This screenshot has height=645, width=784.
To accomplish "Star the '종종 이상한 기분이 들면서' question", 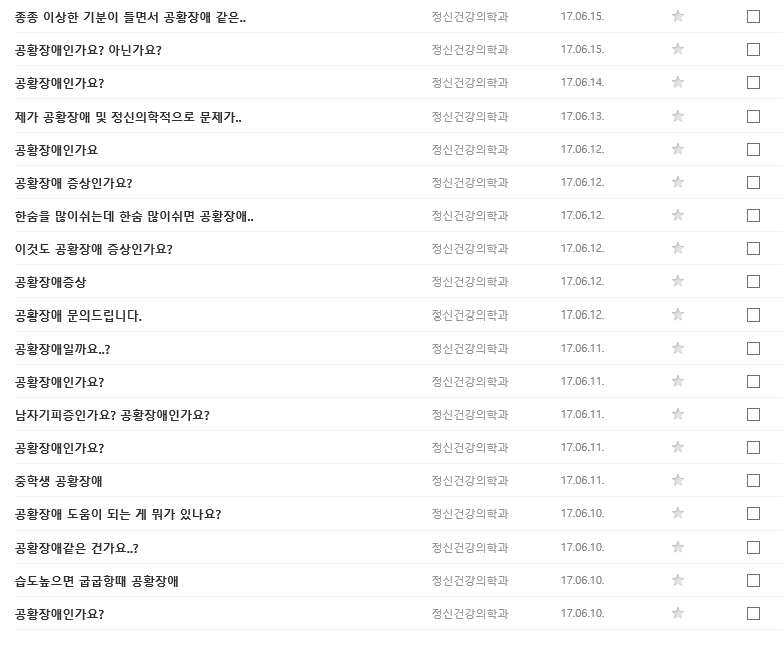I will coord(677,17).
